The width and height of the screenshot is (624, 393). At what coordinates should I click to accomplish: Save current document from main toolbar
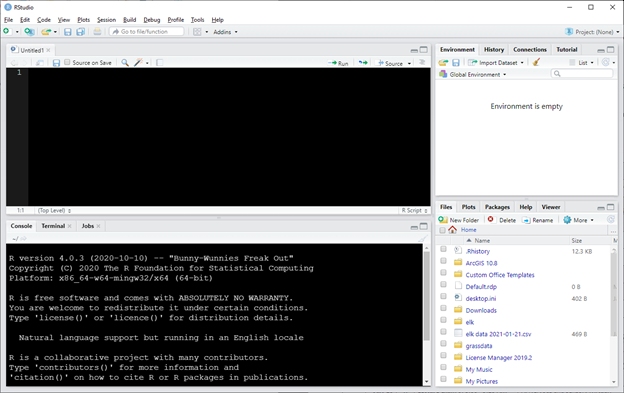[68, 32]
